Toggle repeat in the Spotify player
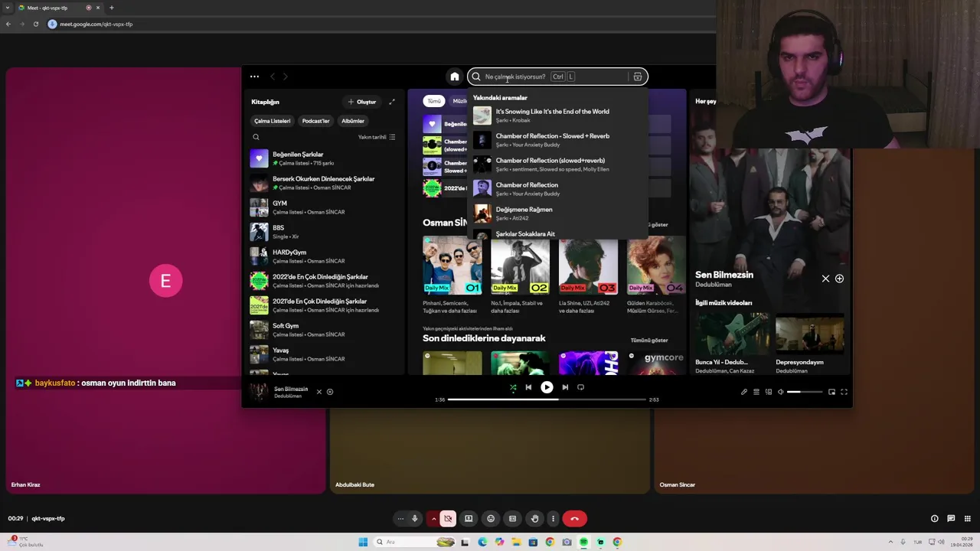Viewport: 980px width, 551px height. [x=580, y=387]
